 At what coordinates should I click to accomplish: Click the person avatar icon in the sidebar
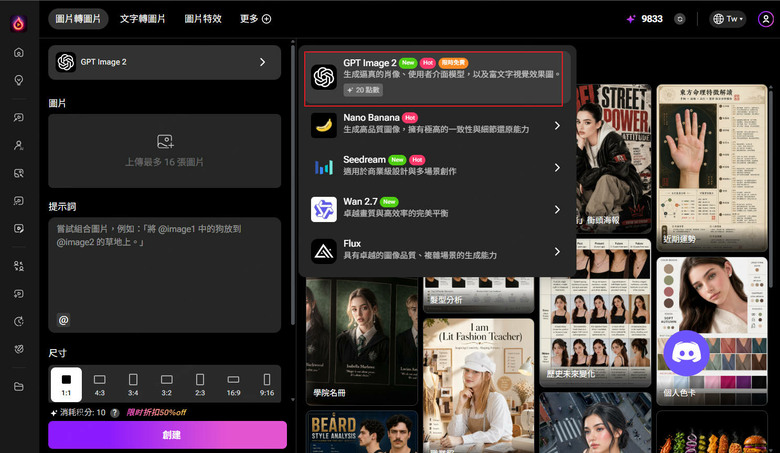coord(19,145)
